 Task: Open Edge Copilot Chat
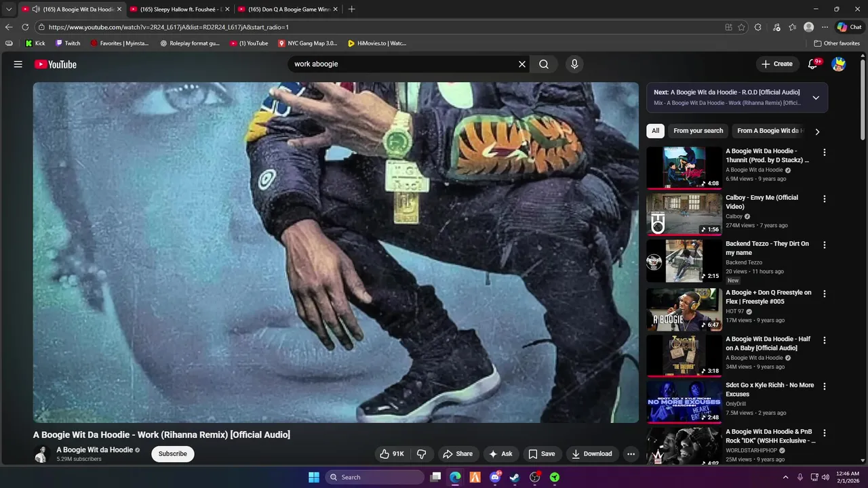click(849, 27)
